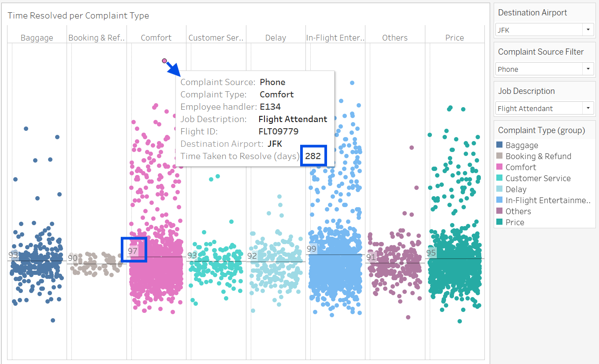The image size is (599, 364).
Task: Click the pink Comfort legend swatch
Action: pos(499,167)
